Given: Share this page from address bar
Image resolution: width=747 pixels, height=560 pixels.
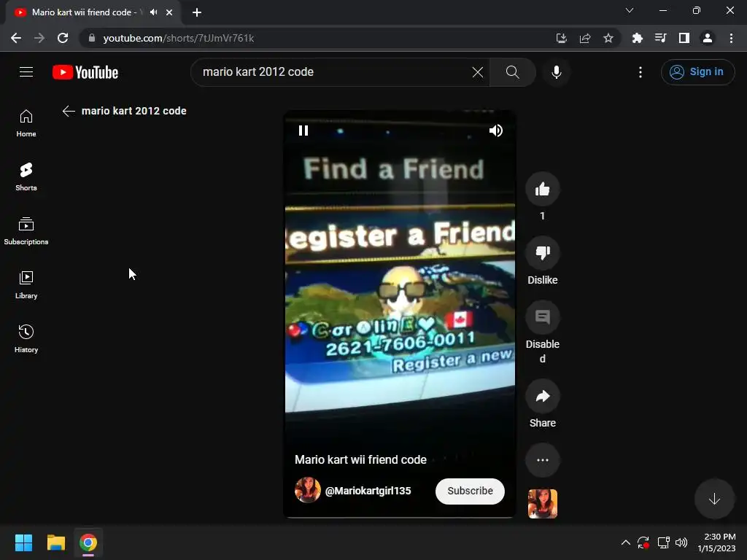Looking at the screenshot, I should [x=585, y=38].
